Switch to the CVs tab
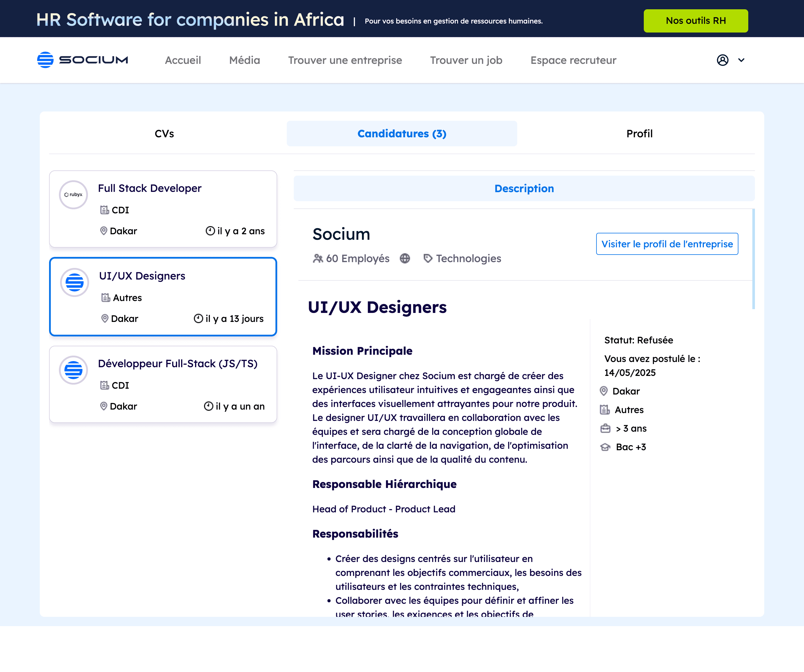804x672 pixels. [x=164, y=133]
